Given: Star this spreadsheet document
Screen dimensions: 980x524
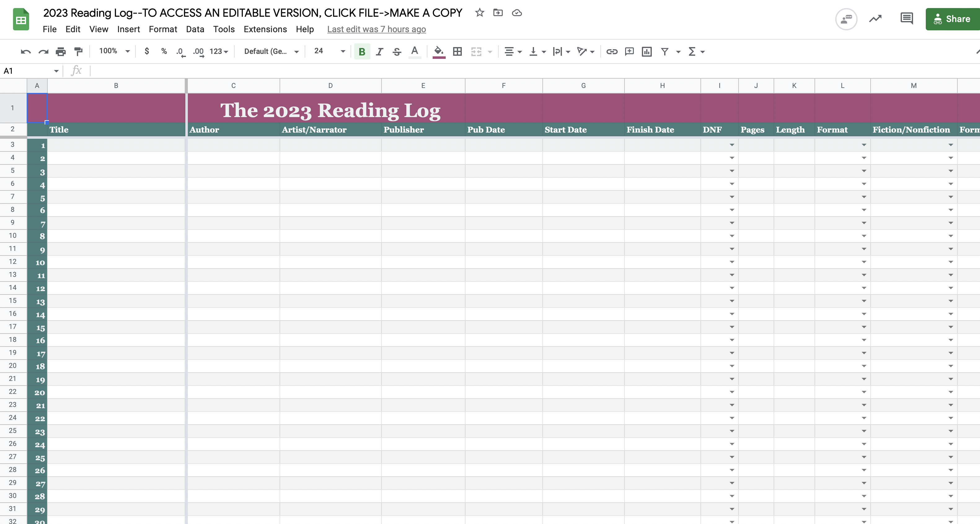Looking at the screenshot, I should click(479, 13).
